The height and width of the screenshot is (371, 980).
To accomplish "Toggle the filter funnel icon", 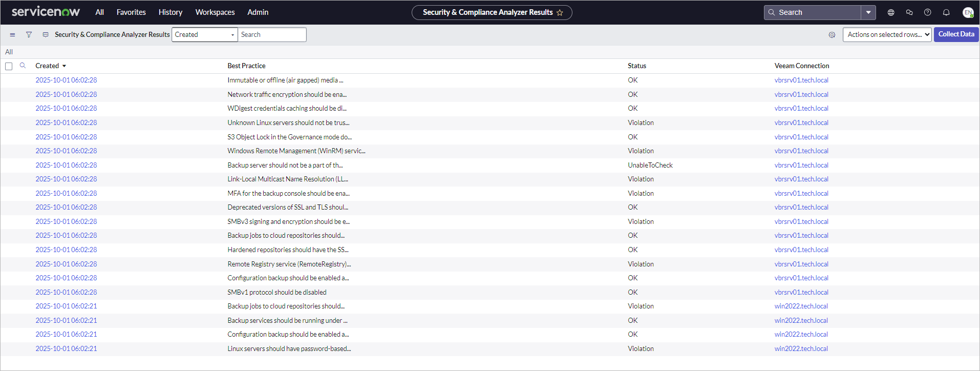I will [29, 35].
